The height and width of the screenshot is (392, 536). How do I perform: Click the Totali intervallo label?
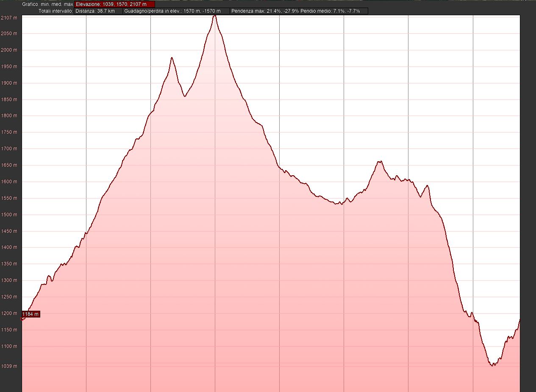[x=55, y=11]
